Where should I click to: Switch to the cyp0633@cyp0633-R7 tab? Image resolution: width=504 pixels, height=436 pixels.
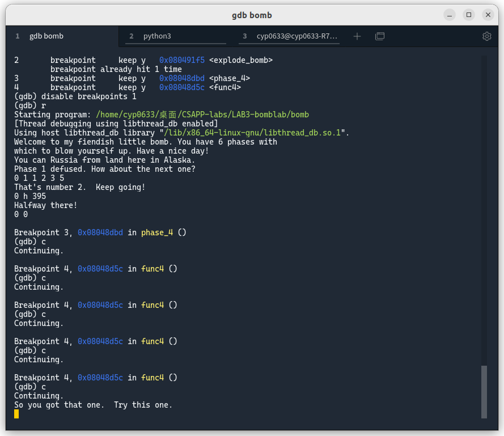click(289, 36)
